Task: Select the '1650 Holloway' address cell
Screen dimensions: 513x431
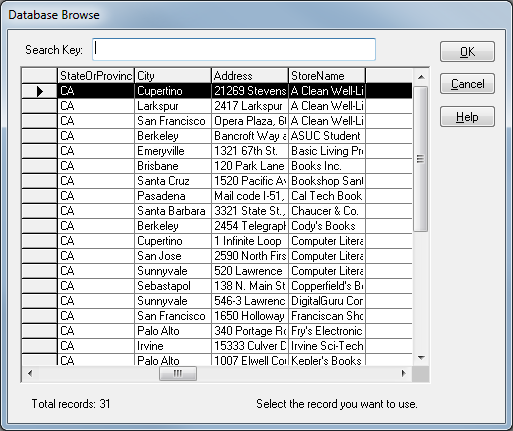Action: 250,316
